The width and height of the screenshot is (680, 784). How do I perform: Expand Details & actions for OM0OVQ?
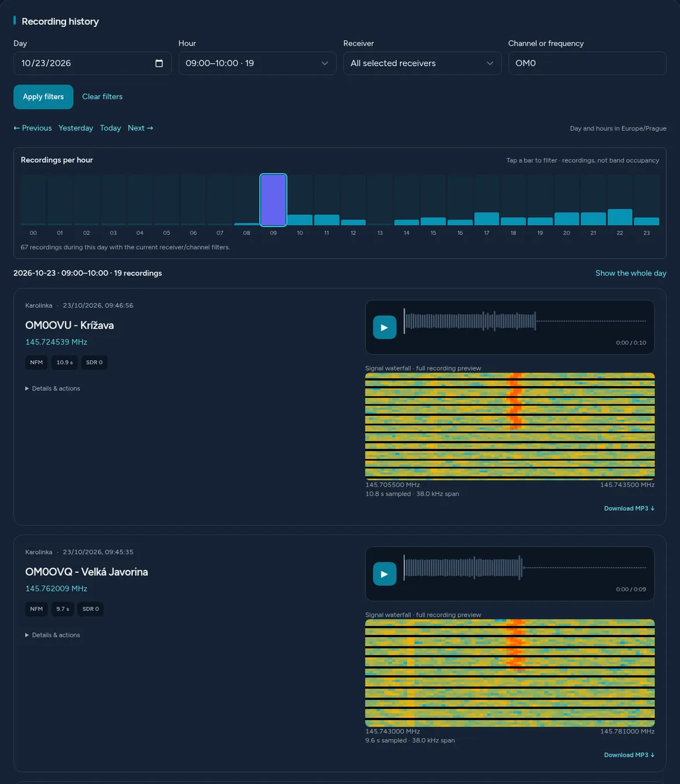coord(53,635)
